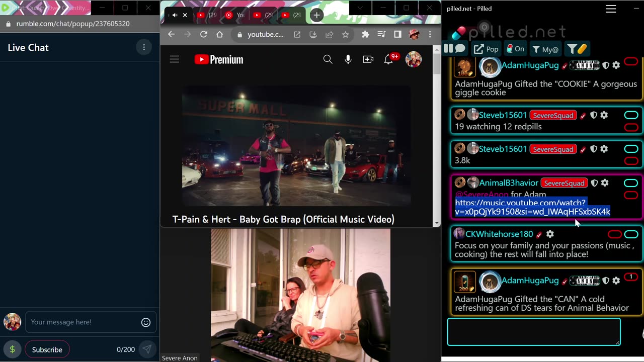Pause the Pilled chat feed
The image size is (644, 362).
(x=455, y=49)
